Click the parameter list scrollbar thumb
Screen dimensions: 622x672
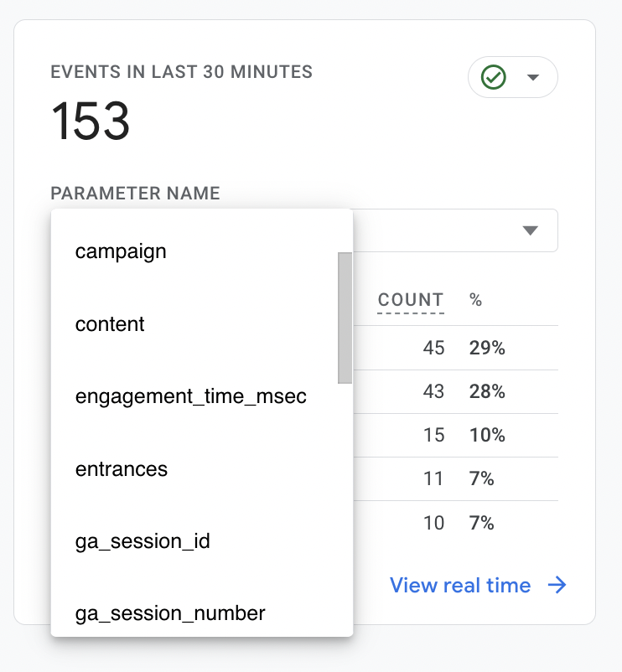(x=345, y=318)
